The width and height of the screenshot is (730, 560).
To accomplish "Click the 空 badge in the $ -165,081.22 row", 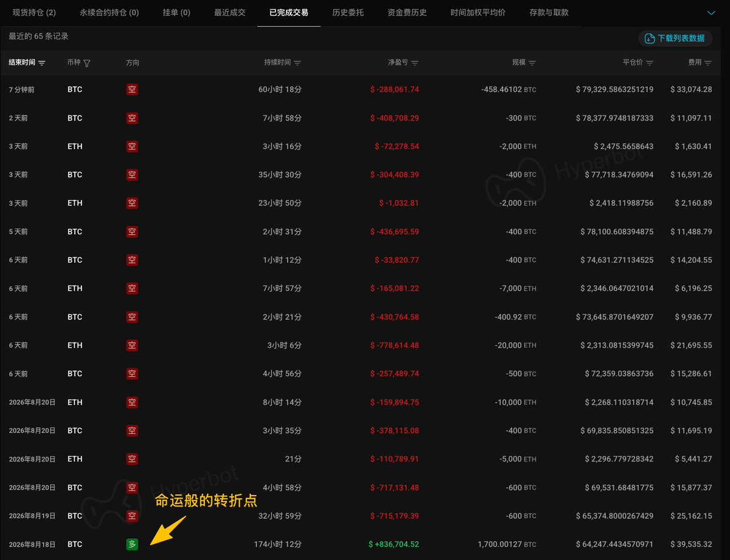I will pyautogui.click(x=132, y=288).
